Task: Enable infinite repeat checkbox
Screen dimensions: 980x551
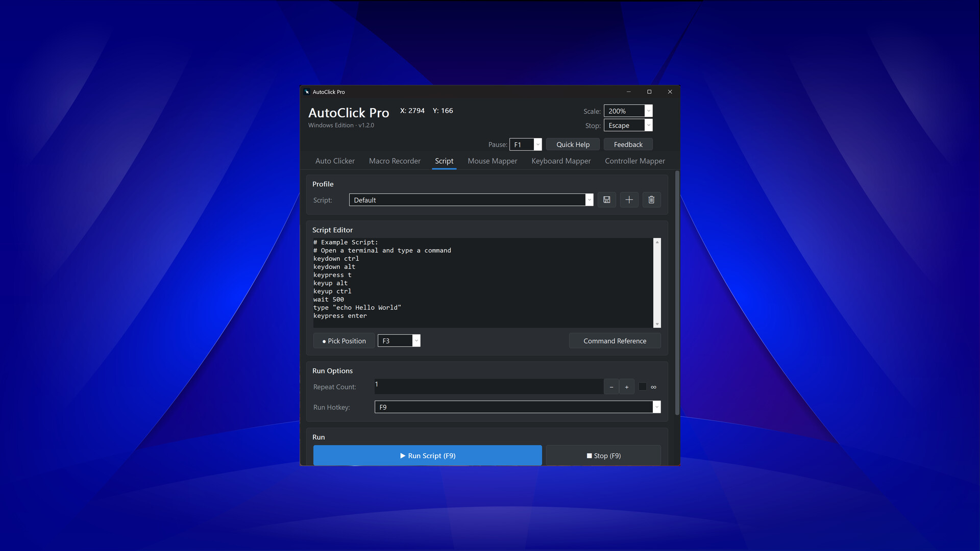Action: pos(643,387)
